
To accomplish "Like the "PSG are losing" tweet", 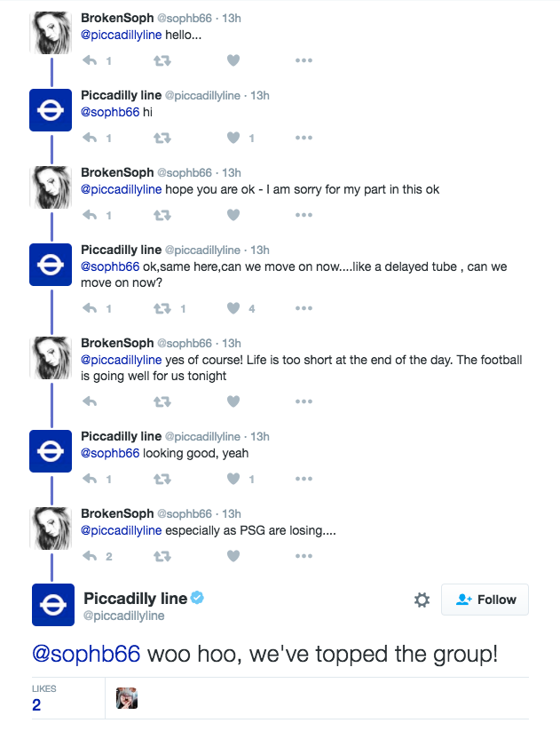I will click(233, 556).
